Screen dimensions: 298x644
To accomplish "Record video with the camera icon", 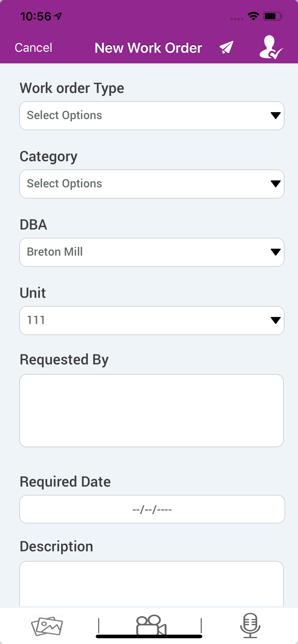I will coord(151,625).
